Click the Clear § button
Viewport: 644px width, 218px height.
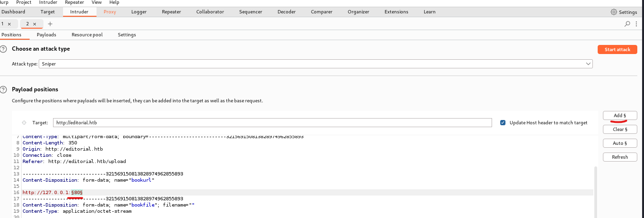pyautogui.click(x=620, y=130)
